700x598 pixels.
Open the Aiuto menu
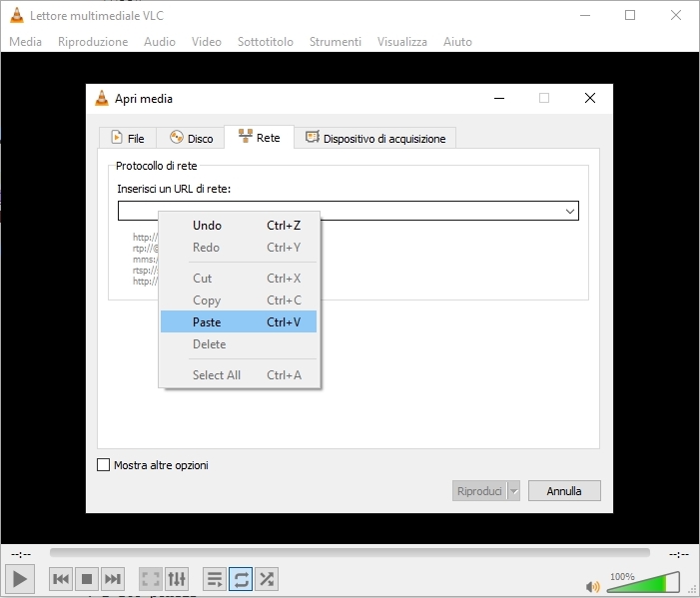click(457, 42)
